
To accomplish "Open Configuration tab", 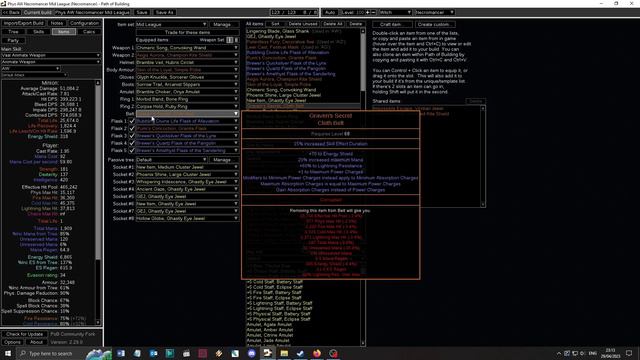I will 84,23.
